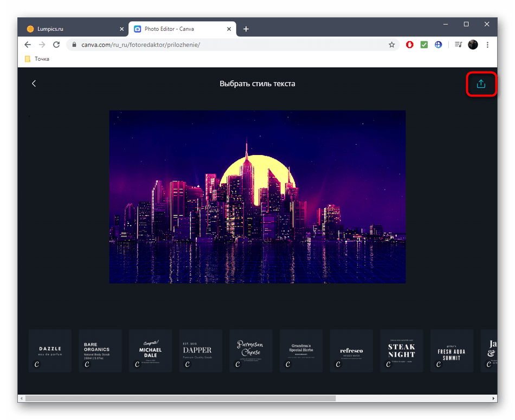Viewport: 515px width, 420px height.
Task: Open the Точка bookmarks folder
Action: (37, 59)
